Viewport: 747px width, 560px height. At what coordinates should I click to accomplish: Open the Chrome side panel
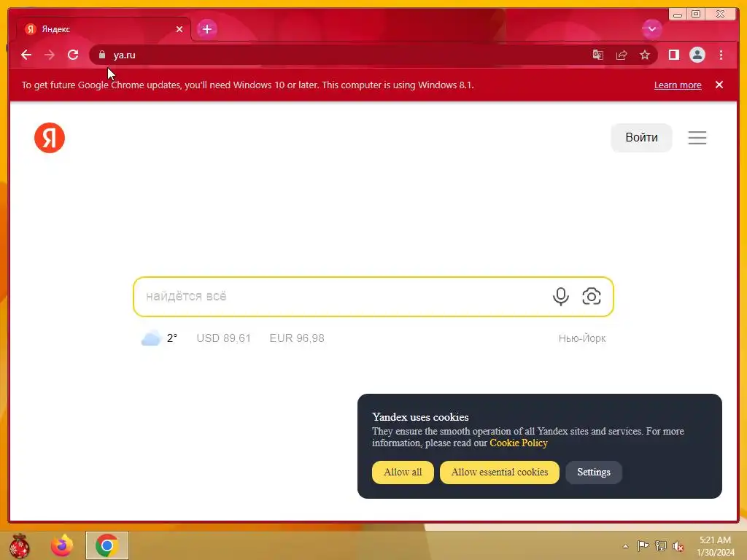click(673, 55)
